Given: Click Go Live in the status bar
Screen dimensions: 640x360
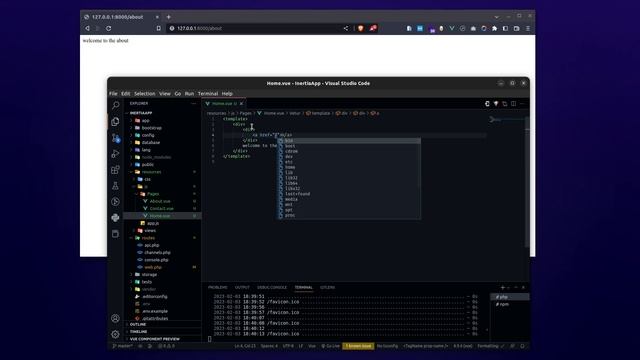Looking at the screenshot, I should [331, 346].
